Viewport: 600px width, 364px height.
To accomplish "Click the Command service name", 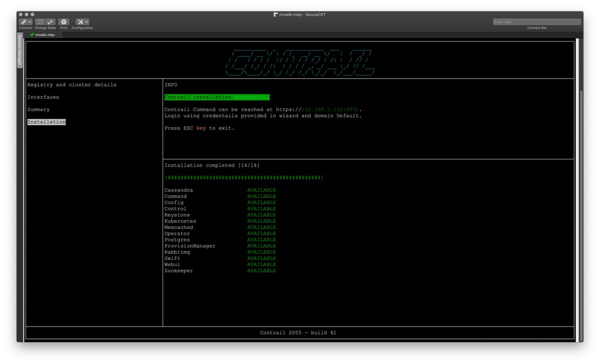I will [175, 196].
